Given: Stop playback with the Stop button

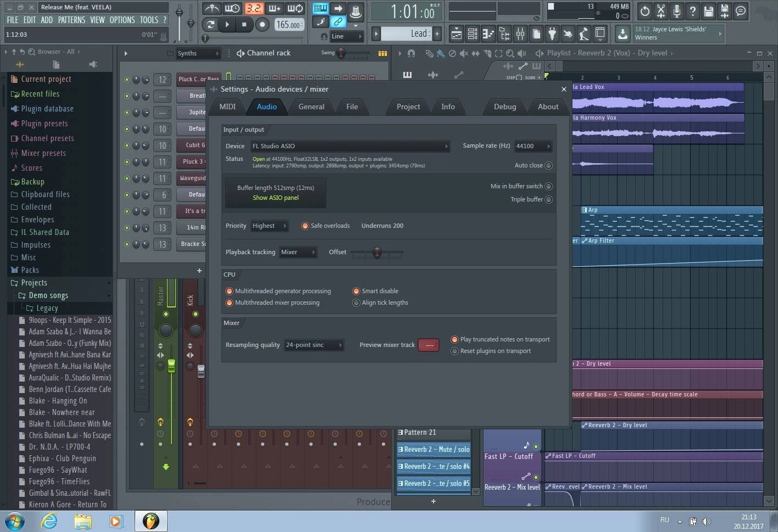Looking at the screenshot, I should coord(244,25).
